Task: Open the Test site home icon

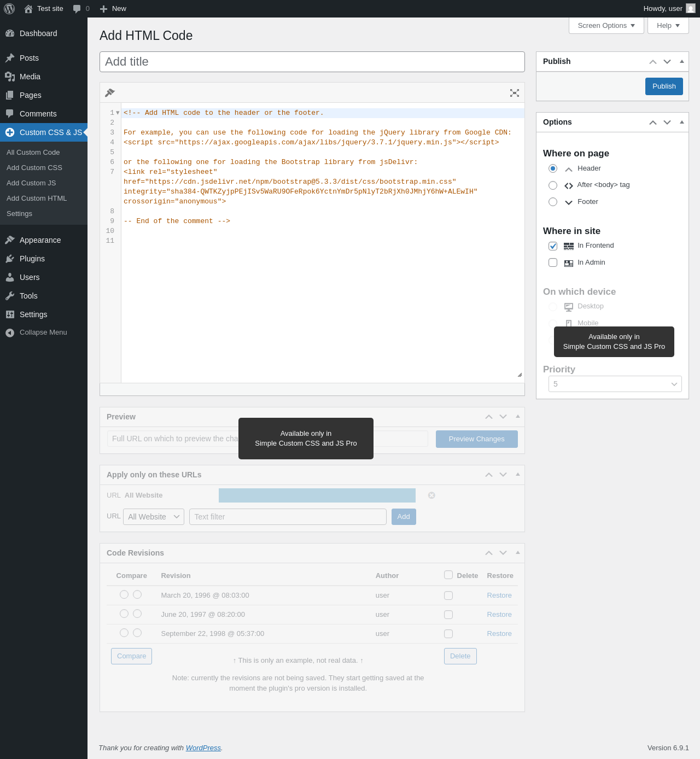Action: pyautogui.click(x=28, y=9)
